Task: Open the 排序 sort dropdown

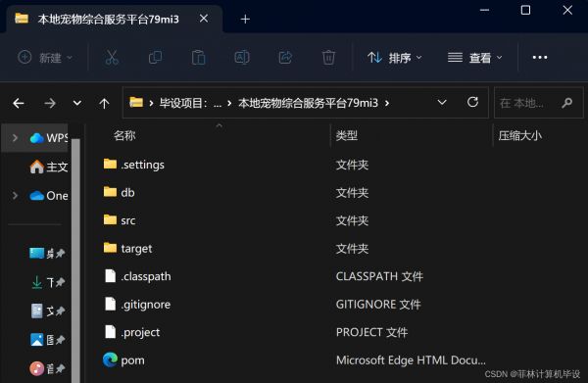Action: [x=395, y=58]
